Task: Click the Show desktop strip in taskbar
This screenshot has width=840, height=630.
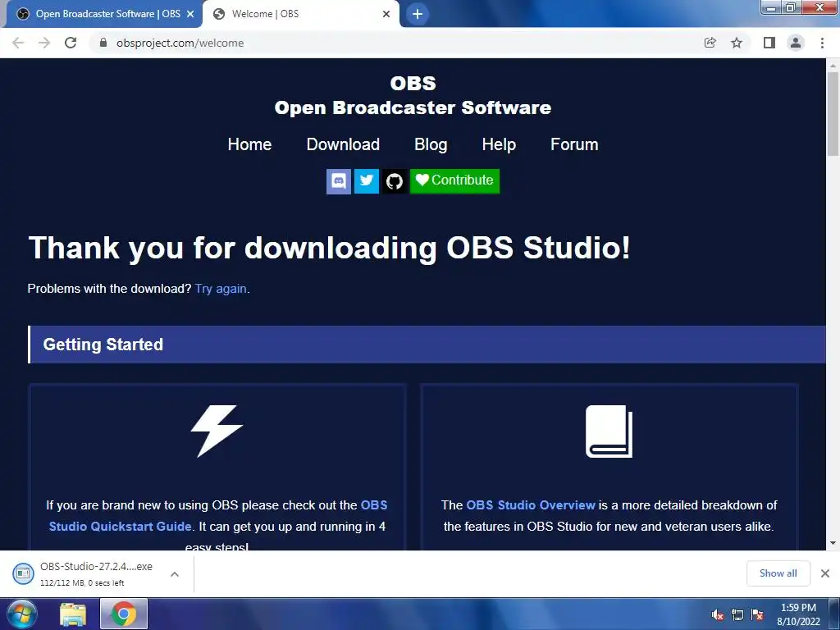Action: pos(834,614)
